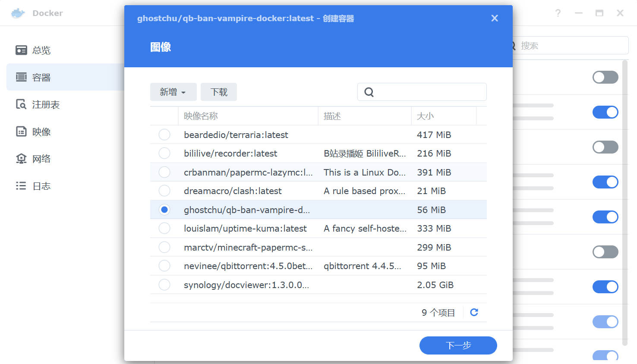Image resolution: width=637 pixels, height=364 pixels.
Task: Click the image search field in the dialog
Action: pos(422,92)
